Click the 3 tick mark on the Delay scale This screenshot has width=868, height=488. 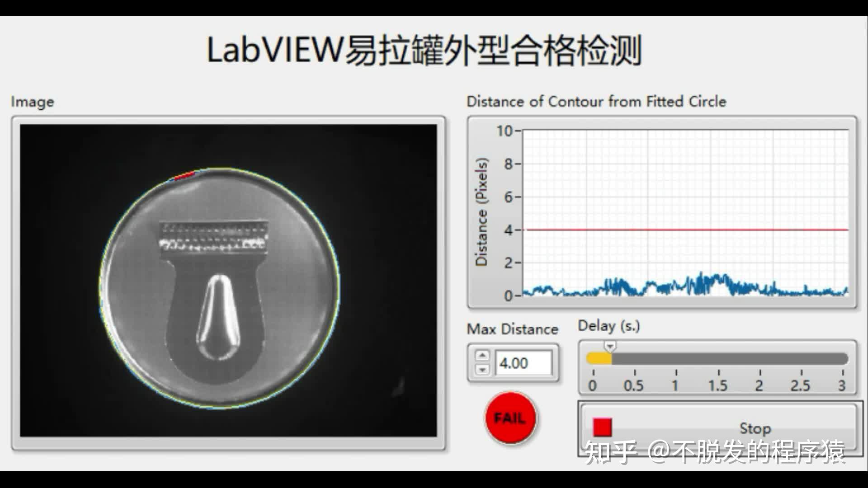pyautogui.click(x=844, y=374)
